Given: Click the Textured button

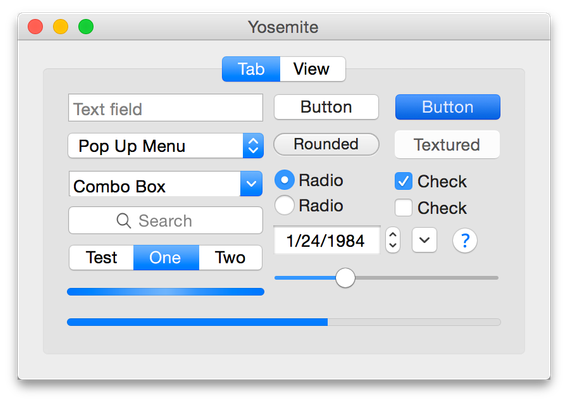Looking at the screenshot, I should coord(447,145).
